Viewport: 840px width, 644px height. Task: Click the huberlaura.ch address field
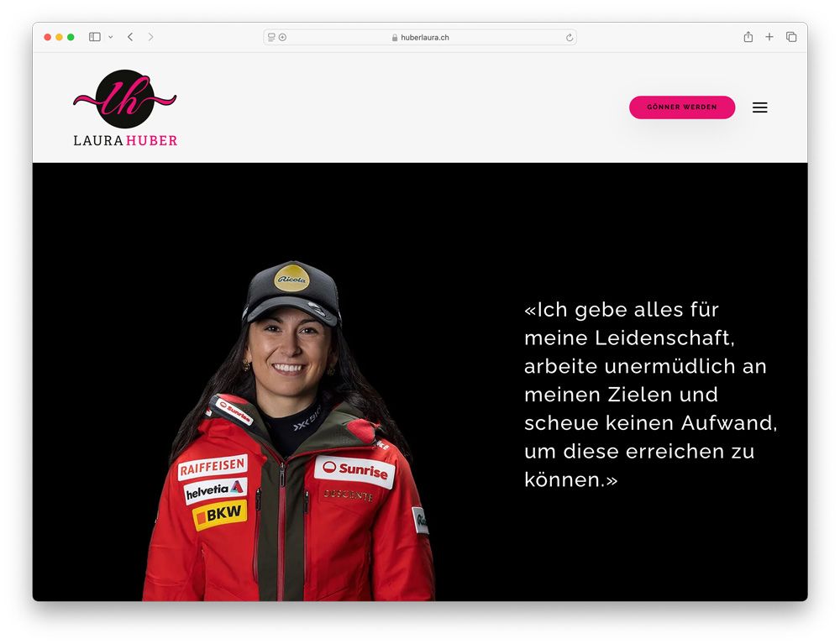[420, 38]
